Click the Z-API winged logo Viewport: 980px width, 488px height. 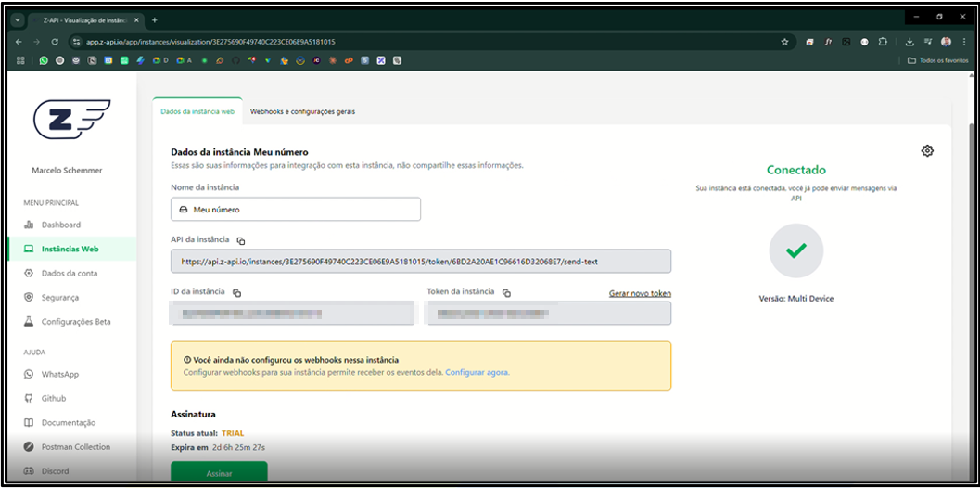click(72, 119)
